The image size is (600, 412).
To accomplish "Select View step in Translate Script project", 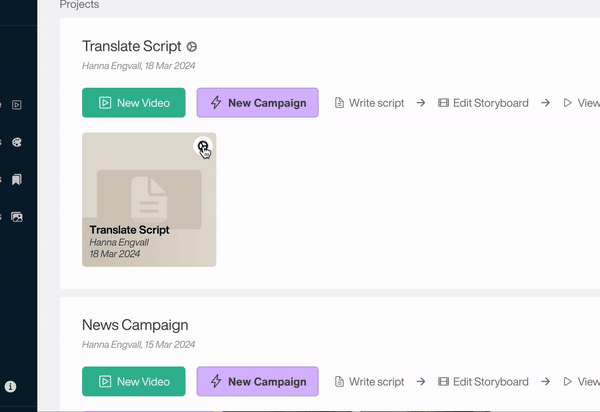I will 581,103.
